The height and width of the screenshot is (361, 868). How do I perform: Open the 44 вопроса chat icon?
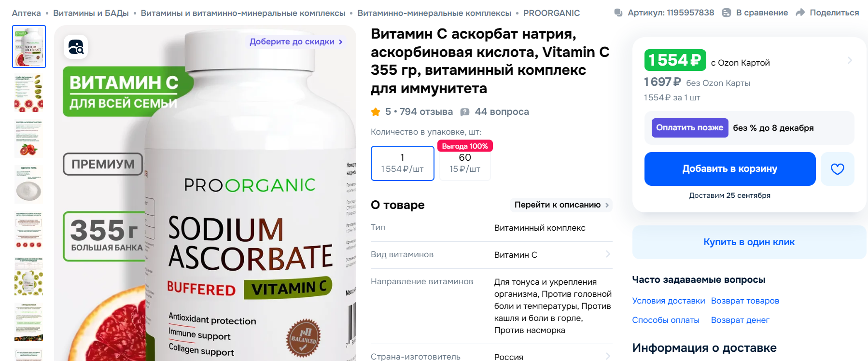465,112
